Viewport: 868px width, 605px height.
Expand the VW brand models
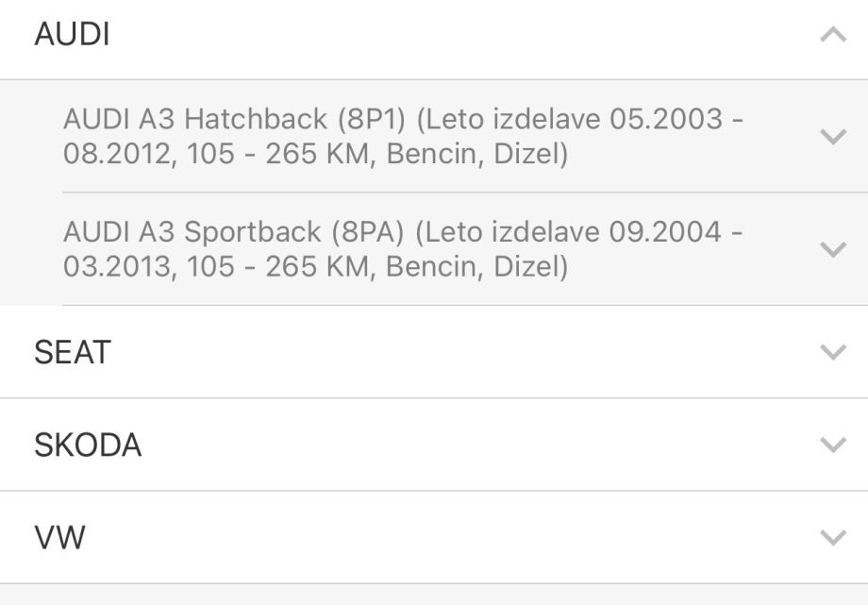pyautogui.click(x=59, y=538)
